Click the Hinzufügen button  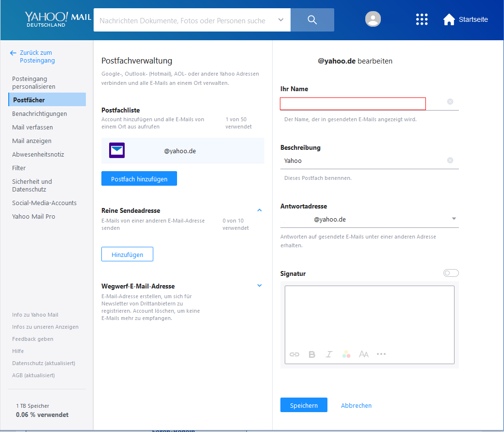[x=127, y=255]
